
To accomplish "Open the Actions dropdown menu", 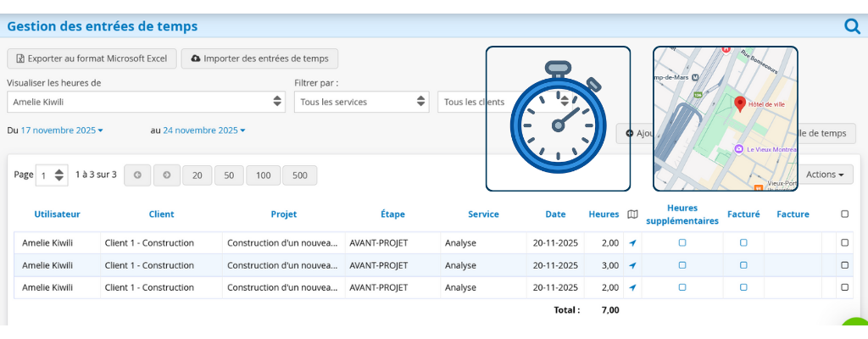I will [825, 175].
